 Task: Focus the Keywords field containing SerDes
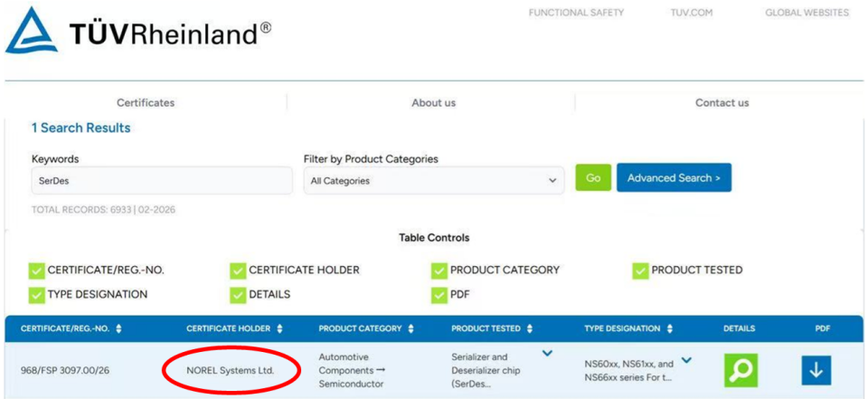tap(162, 181)
